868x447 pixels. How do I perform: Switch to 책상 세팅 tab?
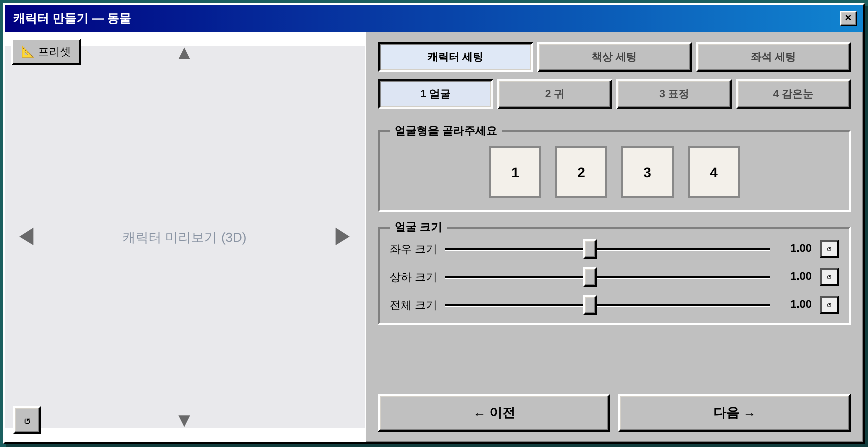[614, 57]
